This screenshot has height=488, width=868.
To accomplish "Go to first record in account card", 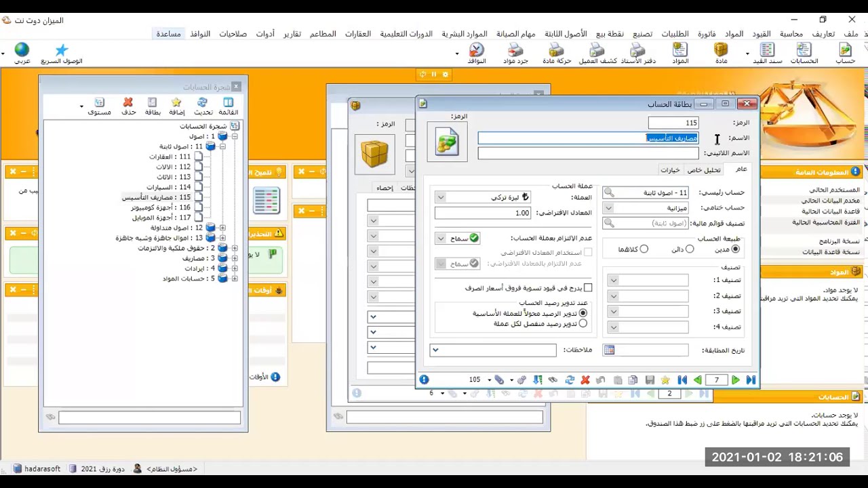I will click(x=682, y=380).
